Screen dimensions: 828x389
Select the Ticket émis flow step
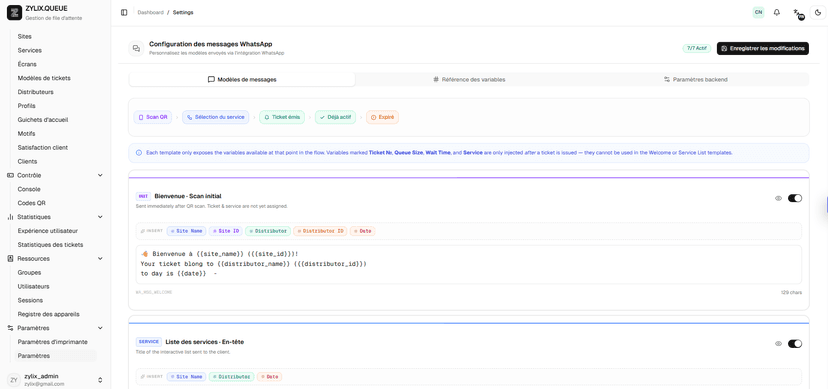coord(282,117)
